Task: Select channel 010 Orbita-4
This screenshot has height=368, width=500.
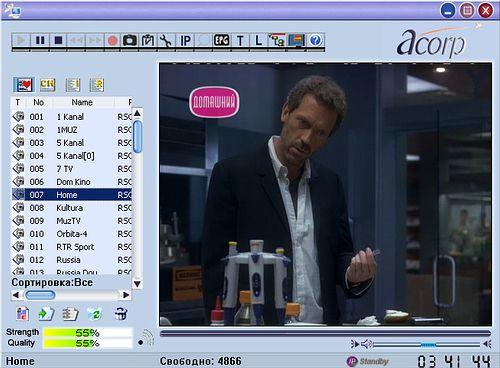Action: [x=72, y=234]
